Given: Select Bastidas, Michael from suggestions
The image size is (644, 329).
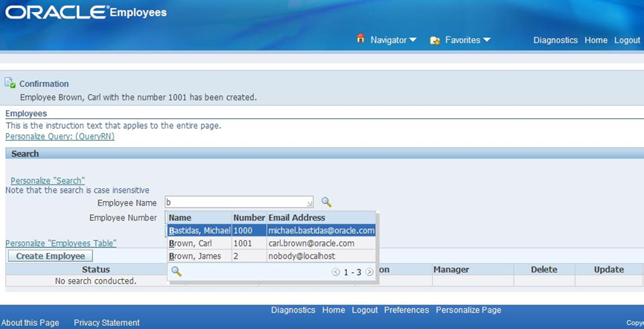Looking at the screenshot, I should tap(200, 231).
